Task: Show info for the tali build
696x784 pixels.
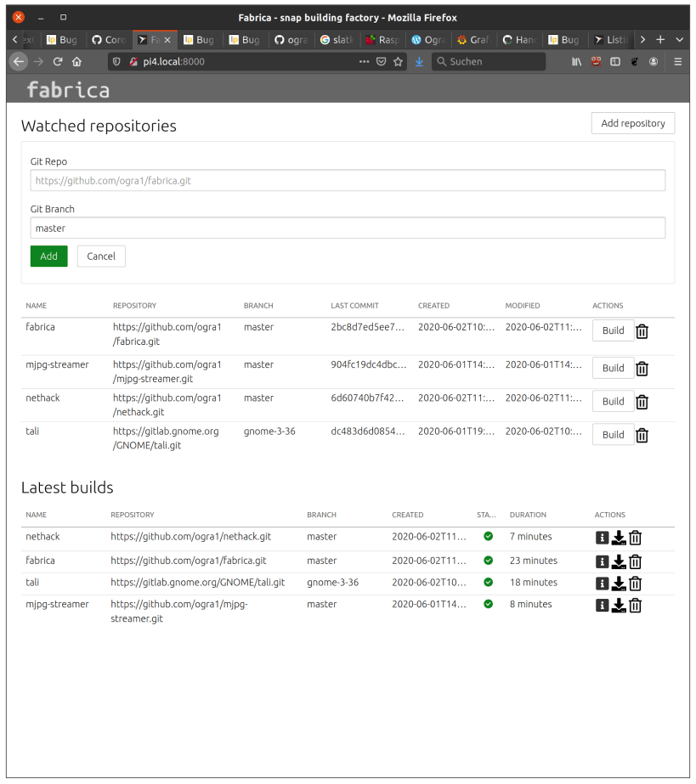Action: [602, 584]
